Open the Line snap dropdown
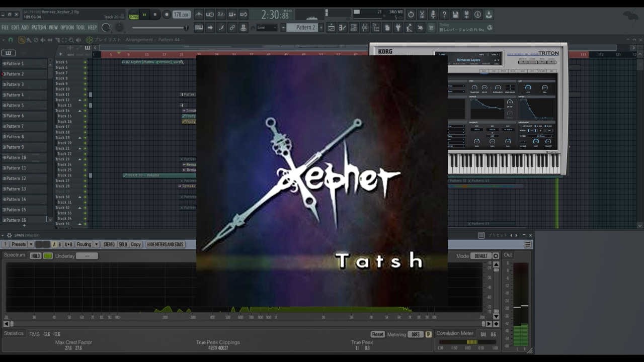The height and width of the screenshot is (362, 644). click(x=267, y=28)
